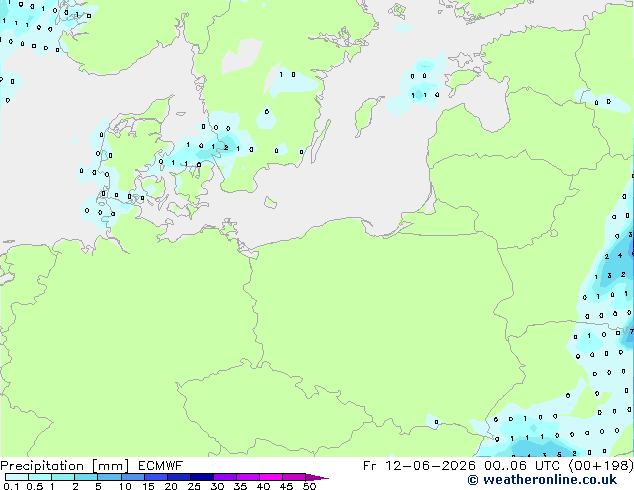Click the '(00+198)' forecast hour text
Screen dimensions: 634x490
(x=601, y=466)
